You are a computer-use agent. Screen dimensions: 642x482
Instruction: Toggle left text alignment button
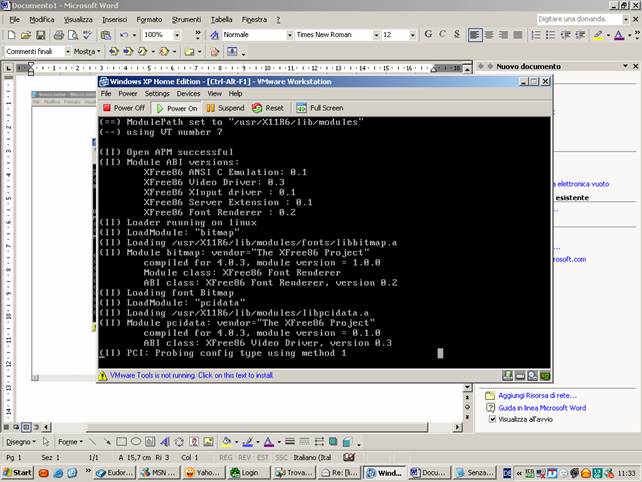click(475, 35)
